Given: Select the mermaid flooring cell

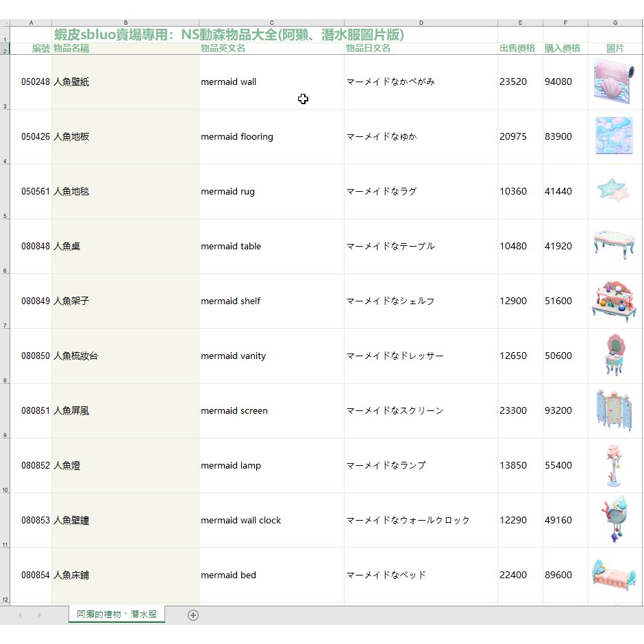Looking at the screenshot, I should 271,137.
